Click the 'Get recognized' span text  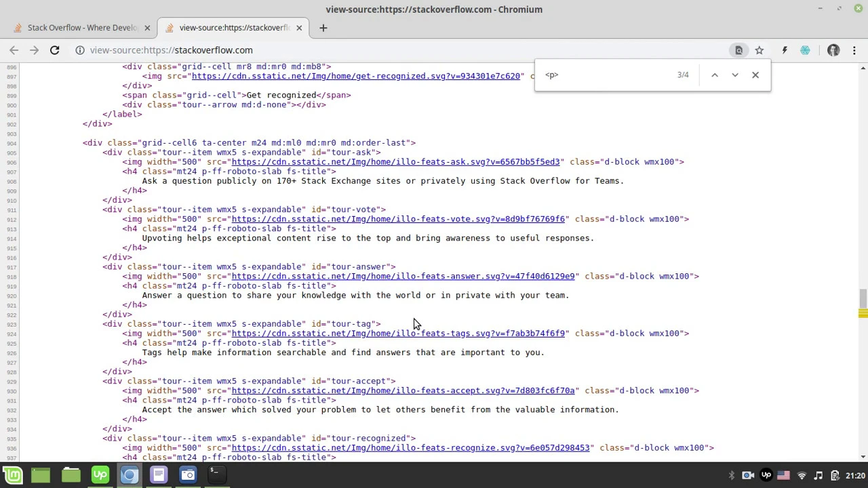[x=281, y=96]
